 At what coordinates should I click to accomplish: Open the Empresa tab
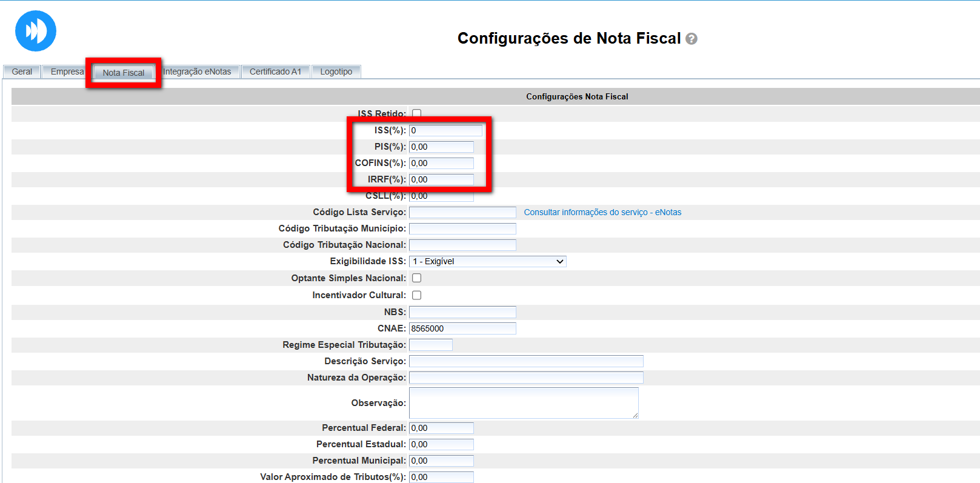coord(67,72)
